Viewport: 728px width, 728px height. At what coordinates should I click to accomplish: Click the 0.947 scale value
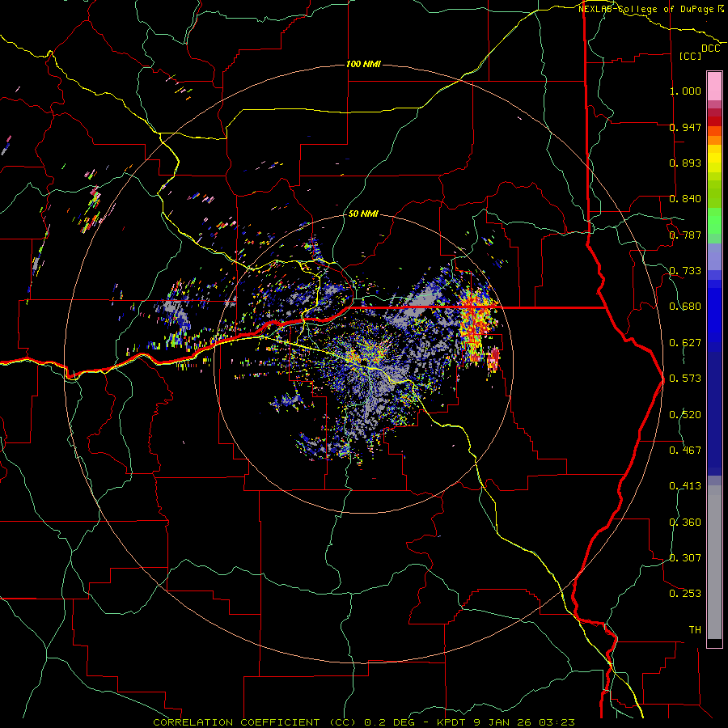click(685, 127)
